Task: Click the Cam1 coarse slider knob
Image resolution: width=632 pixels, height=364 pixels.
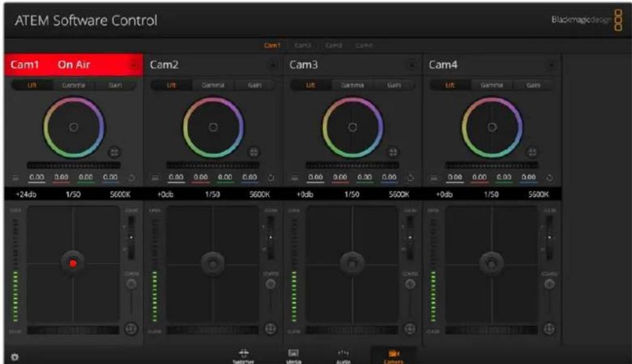Action: point(131,284)
